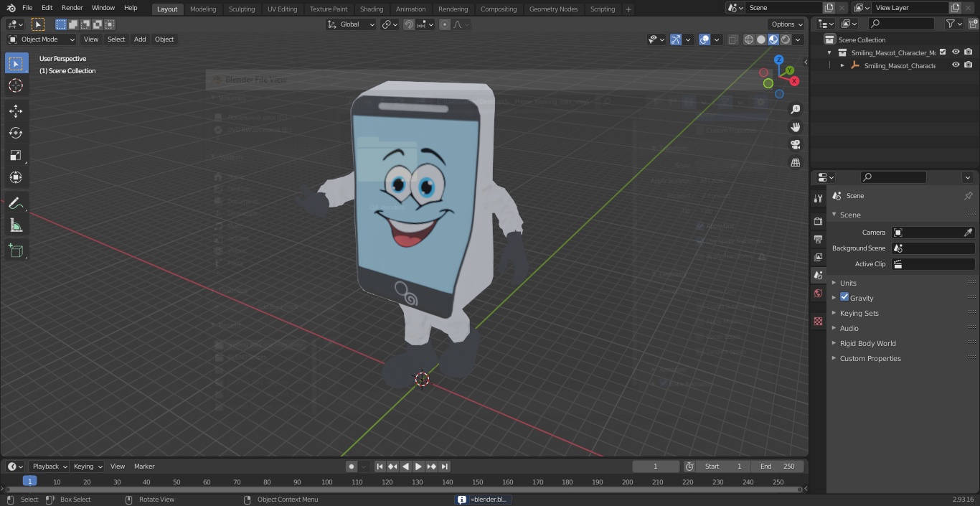This screenshot has height=506, width=980.
Task: Pick the Measure tool
Action: 16,226
